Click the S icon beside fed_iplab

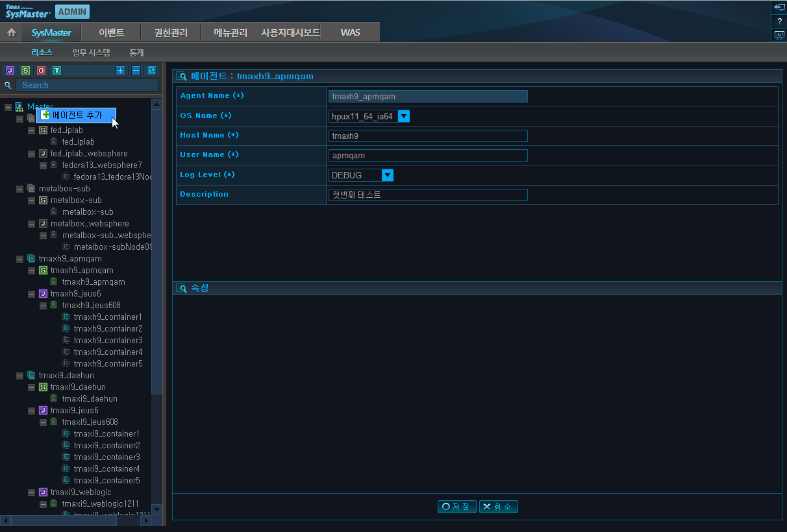point(43,130)
